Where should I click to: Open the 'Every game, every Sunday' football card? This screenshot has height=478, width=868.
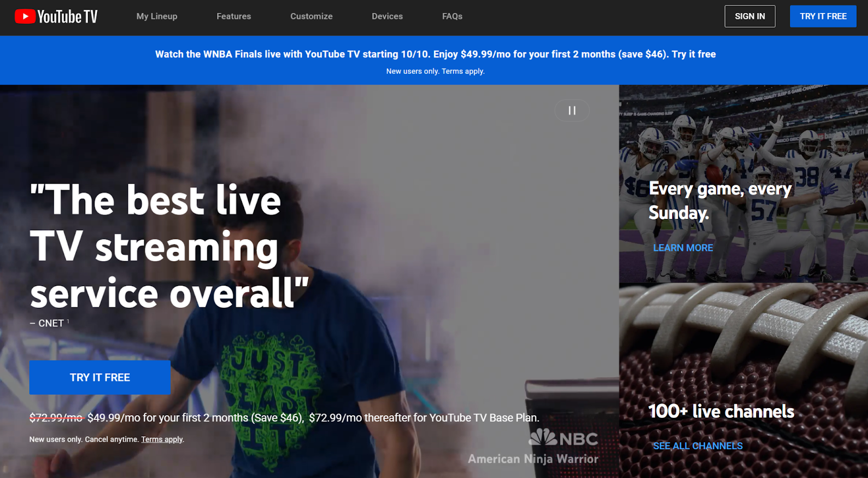pos(743,183)
